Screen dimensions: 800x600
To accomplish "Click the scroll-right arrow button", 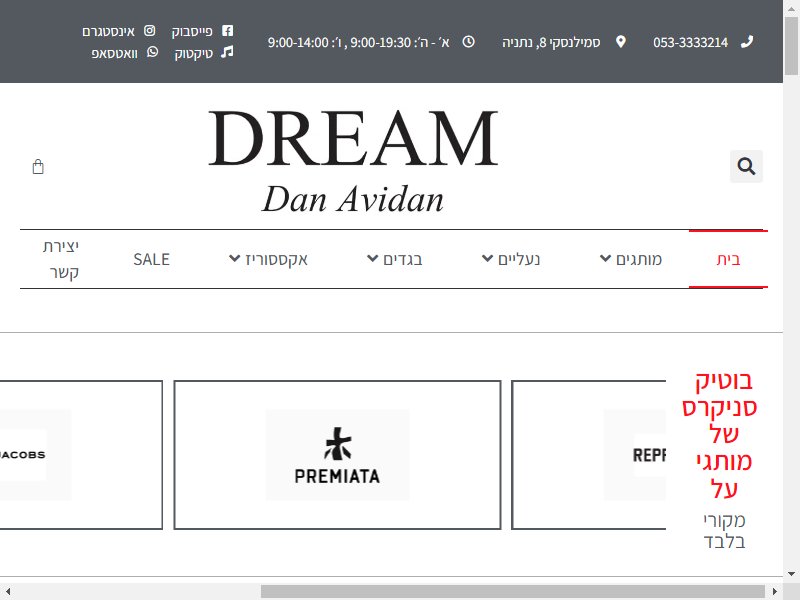I will pyautogui.click(x=775, y=591).
